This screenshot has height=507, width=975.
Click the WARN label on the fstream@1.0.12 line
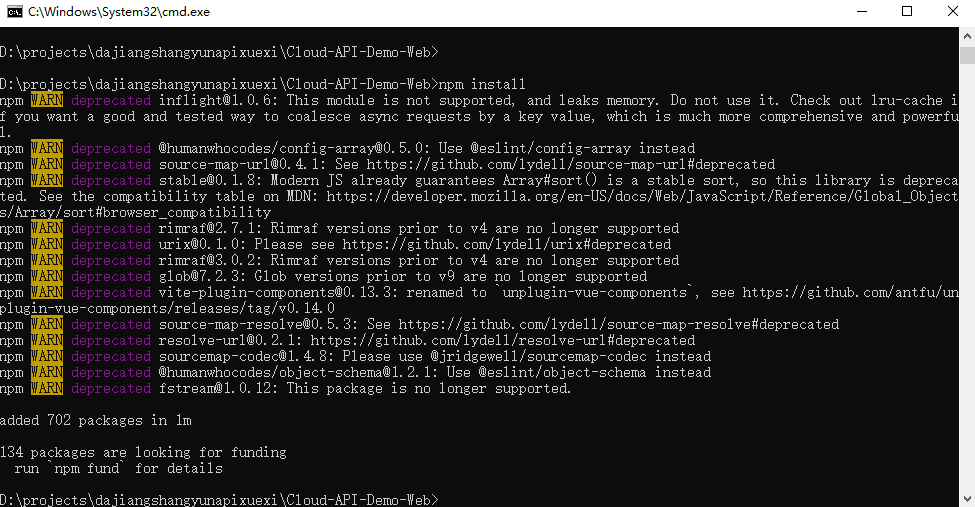tap(47, 388)
